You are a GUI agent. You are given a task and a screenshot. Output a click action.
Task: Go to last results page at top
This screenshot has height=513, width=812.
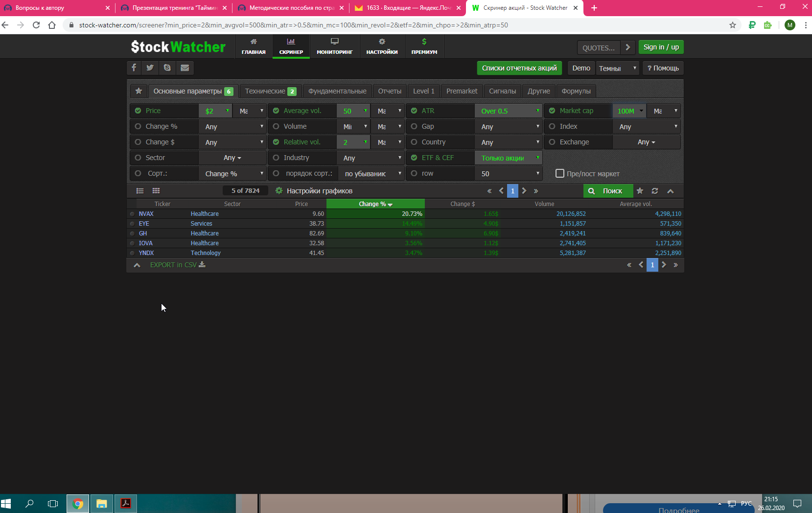[536, 191]
